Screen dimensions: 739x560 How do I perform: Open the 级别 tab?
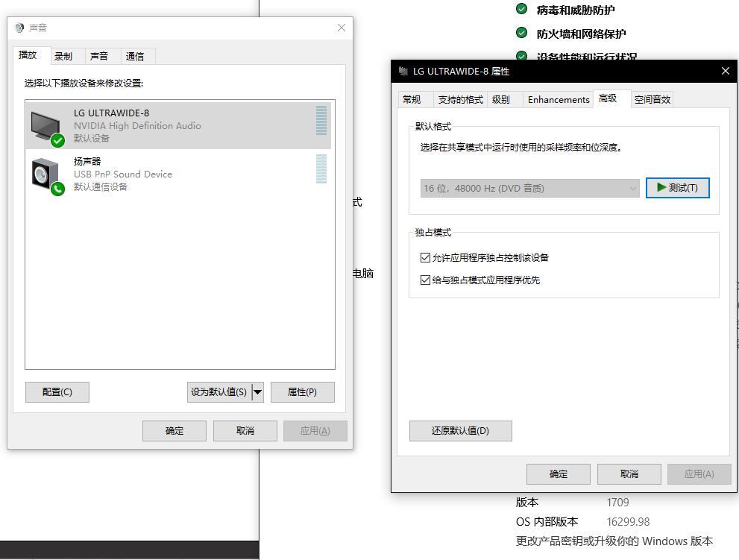[505, 99]
